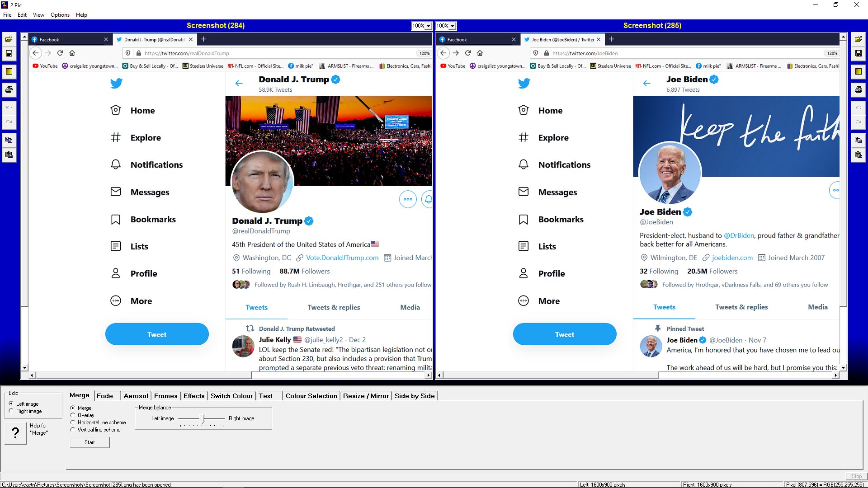This screenshot has height=488, width=868.
Task: Click the left panel's print icon
Action: click(x=9, y=89)
